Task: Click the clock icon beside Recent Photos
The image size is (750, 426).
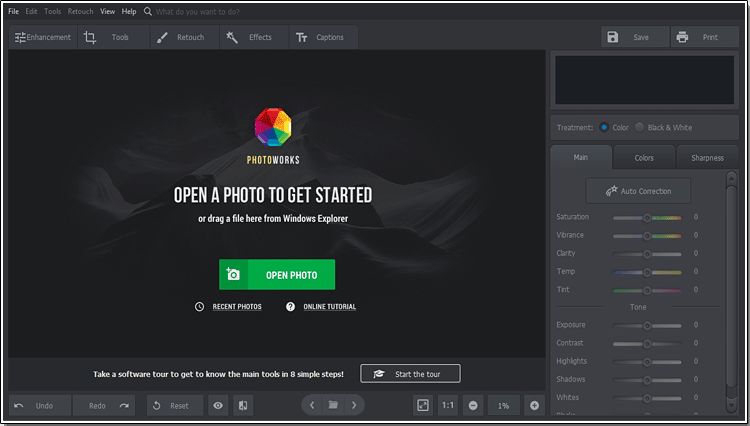Action: click(199, 307)
